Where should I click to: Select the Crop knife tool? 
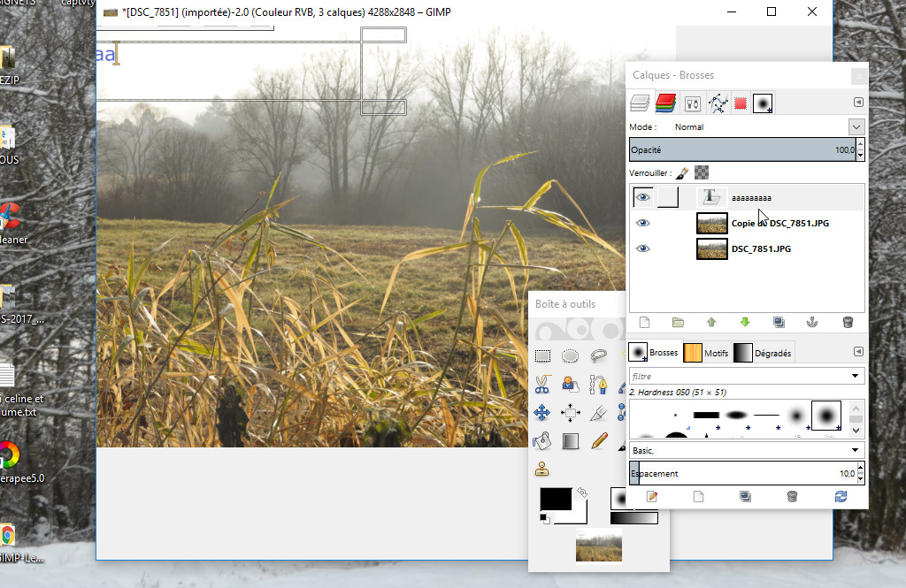point(599,412)
